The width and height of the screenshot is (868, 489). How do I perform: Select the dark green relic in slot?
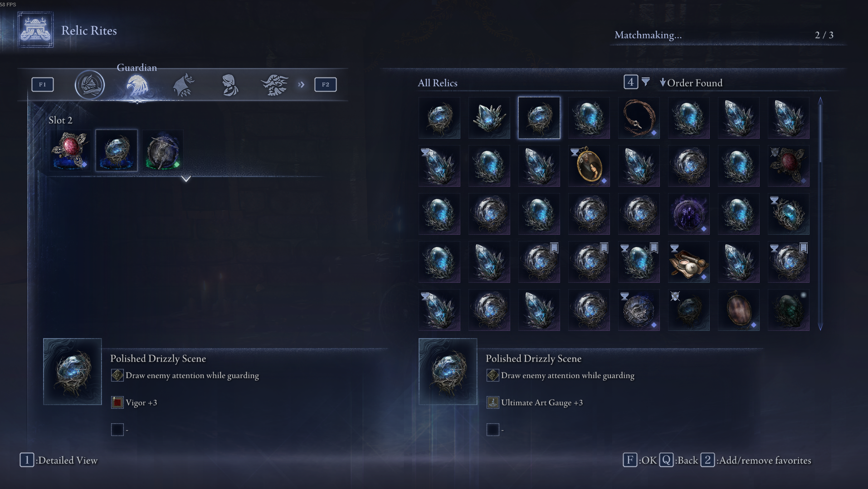pos(163,150)
